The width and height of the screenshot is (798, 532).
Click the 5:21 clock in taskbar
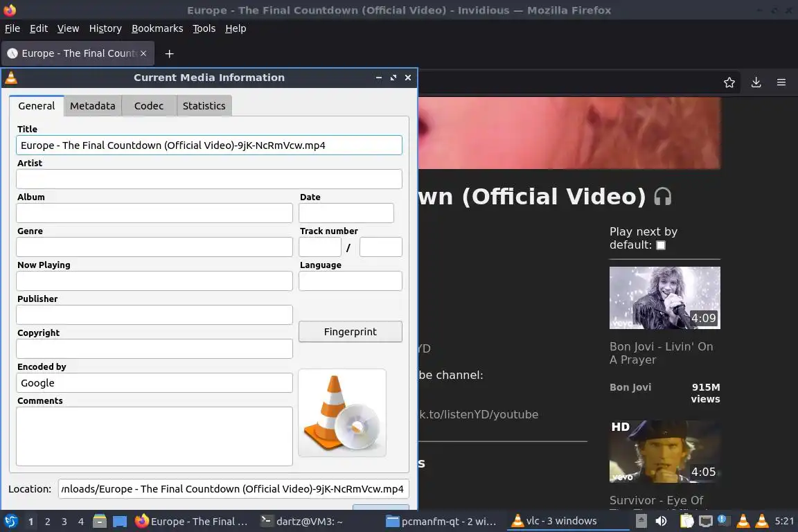coord(784,522)
